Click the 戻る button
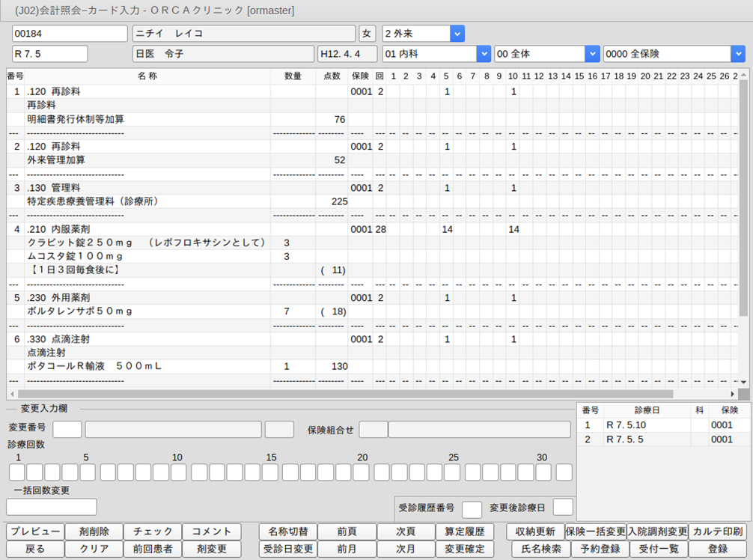Image resolution: width=753 pixels, height=560 pixels. pos(35,549)
